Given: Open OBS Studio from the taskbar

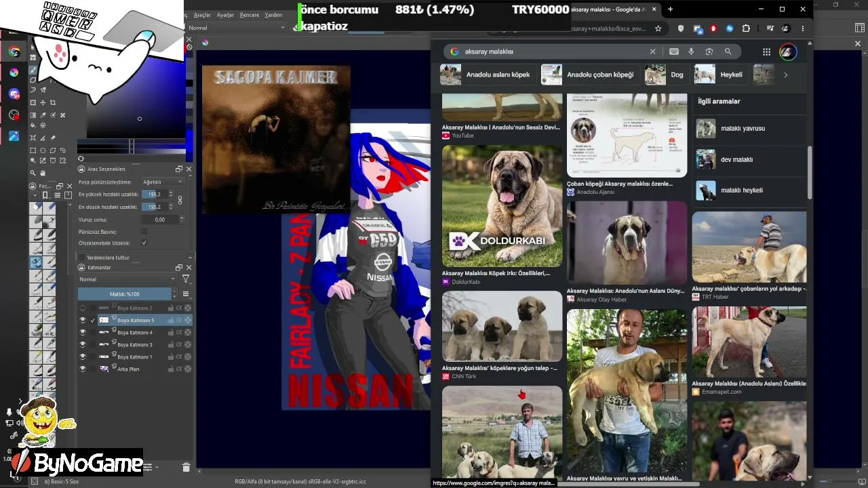Looking at the screenshot, I should 14,115.
